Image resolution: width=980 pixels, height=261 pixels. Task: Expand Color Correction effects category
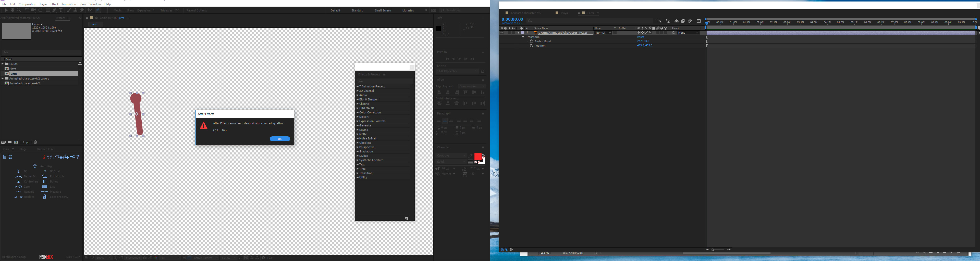point(358,112)
